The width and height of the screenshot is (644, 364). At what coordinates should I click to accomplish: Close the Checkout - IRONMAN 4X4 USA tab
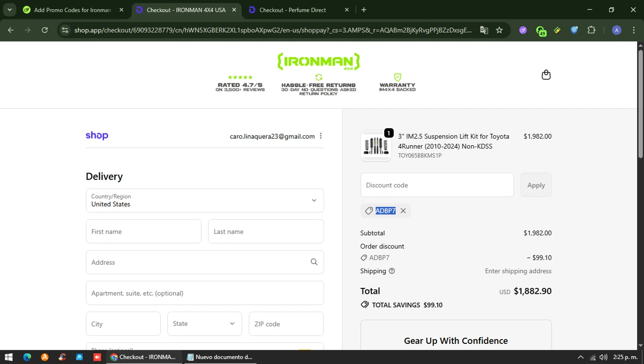click(x=234, y=10)
